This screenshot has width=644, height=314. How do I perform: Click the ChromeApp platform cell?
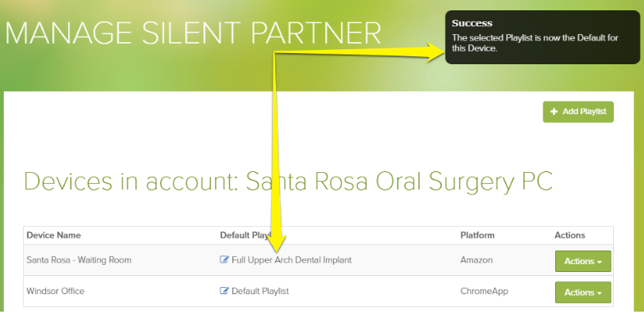[485, 291]
